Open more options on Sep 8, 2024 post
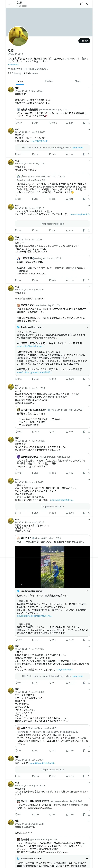This screenshot has height=868, width=98. tap(89, 88)
